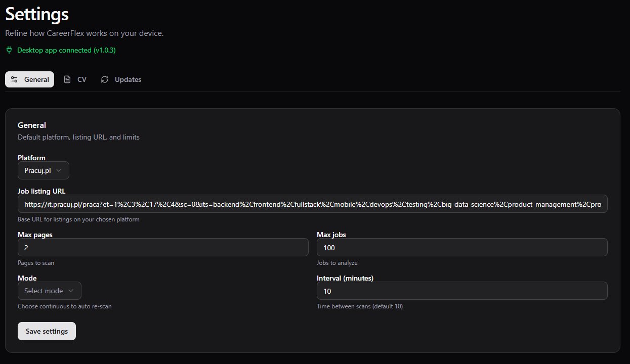The height and width of the screenshot is (364, 630).
Task: Click the 'Max pages' label
Action: [x=35, y=235]
